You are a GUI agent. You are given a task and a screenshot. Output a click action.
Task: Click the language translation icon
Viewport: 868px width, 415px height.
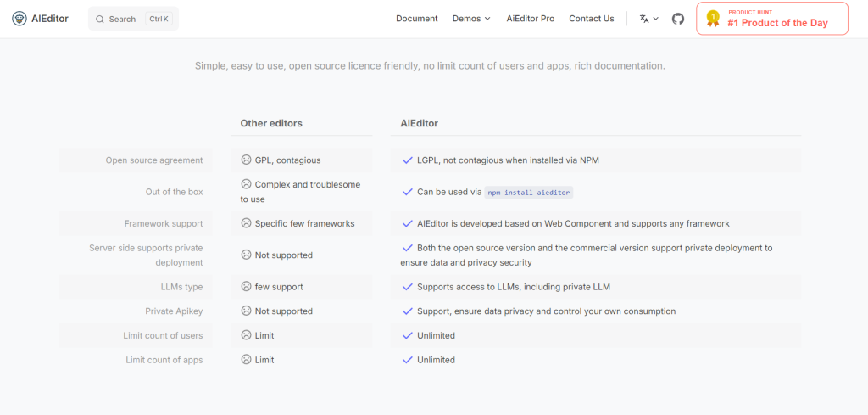tap(644, 19)
